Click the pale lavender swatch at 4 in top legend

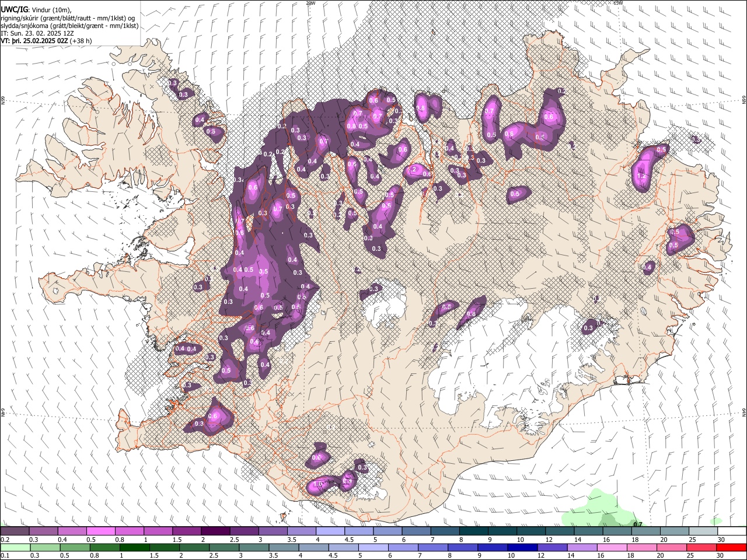(x=330, y=531)
